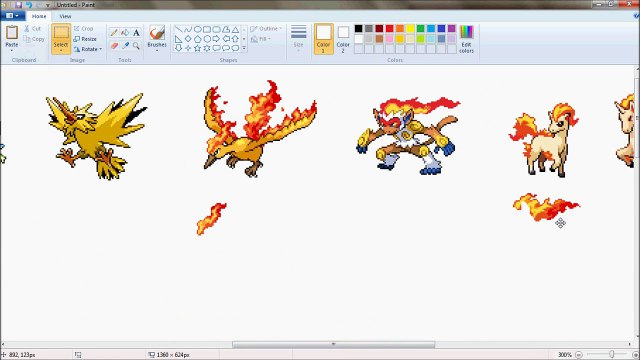Select the Curve shape
Image resolution: width=640 pixels, height=360 pixels.
click(188, 29)
